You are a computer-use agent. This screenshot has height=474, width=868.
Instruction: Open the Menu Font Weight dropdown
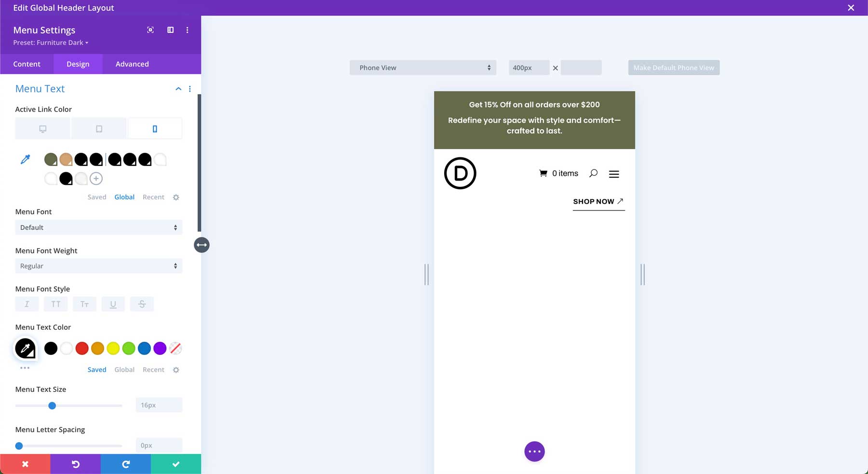98,265
